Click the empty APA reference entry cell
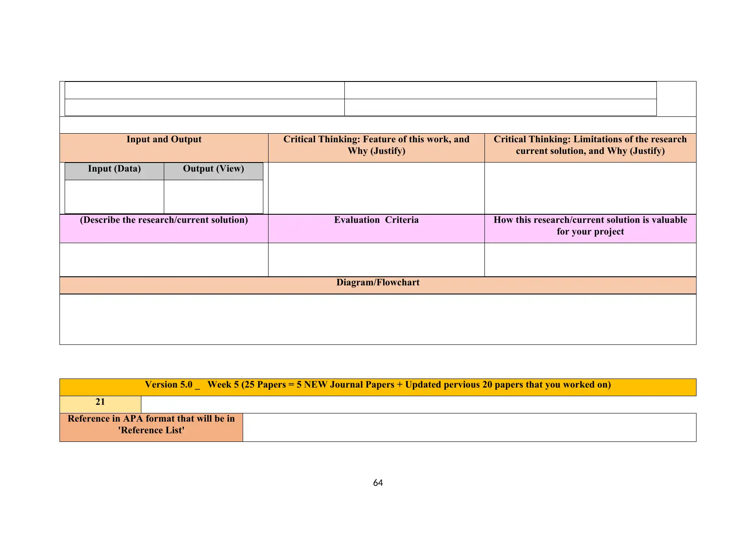The image size is (756, 535). [x=469, y=427]
